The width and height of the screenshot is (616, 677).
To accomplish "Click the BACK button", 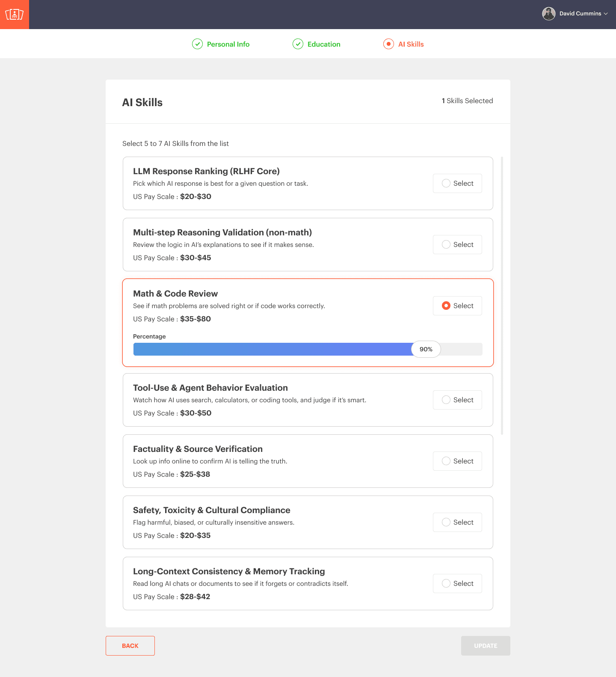I will coord(130,646).
